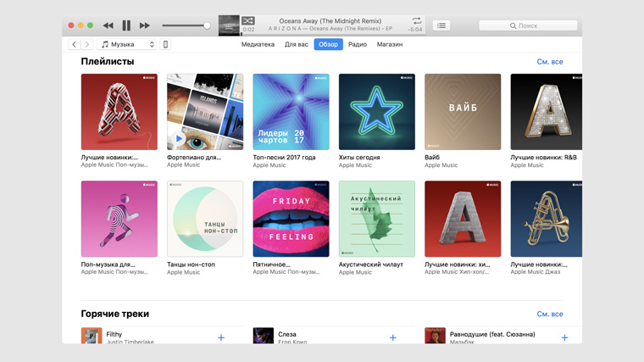Viewport: 644px width, 362px height.
Task: Open the running figure Поп-музыка cover
Action: [x=119, y=219]
